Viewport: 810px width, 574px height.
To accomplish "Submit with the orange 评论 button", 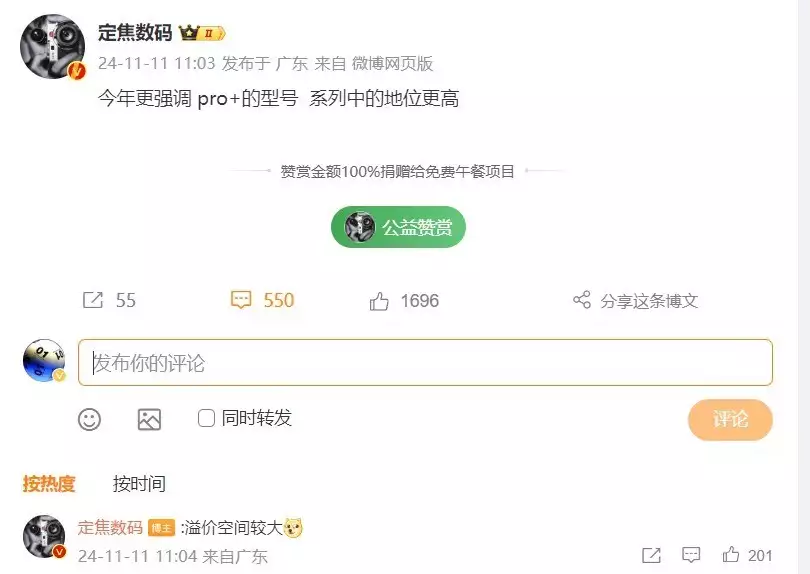I will (x=730, y=420).
